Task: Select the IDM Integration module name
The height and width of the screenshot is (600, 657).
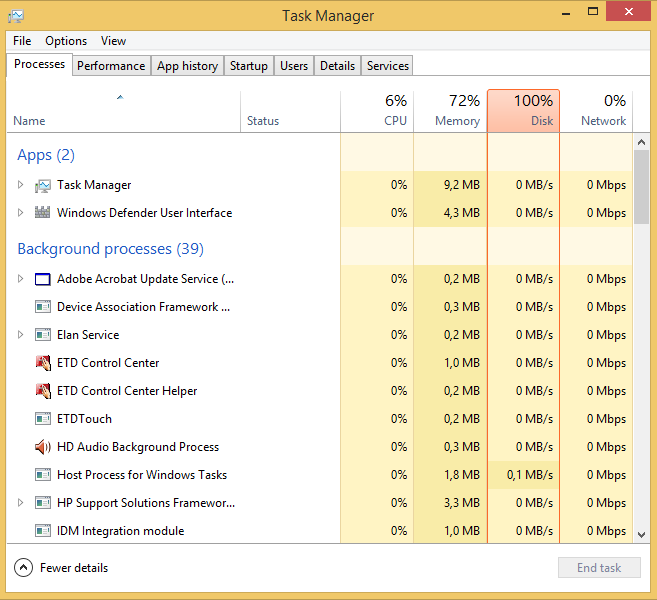Action: click(121, 531)
